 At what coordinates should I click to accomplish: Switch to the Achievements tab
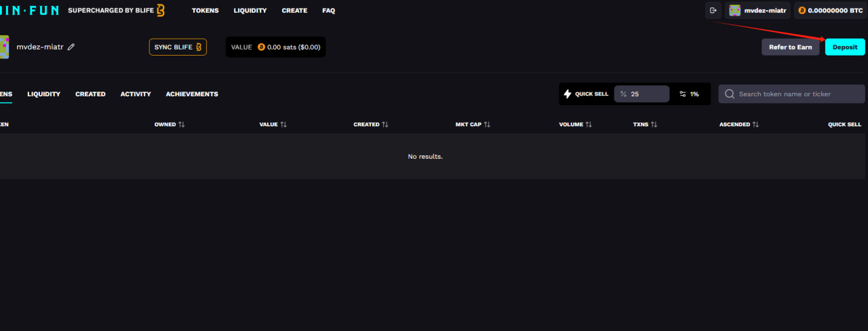click(192, 94)
